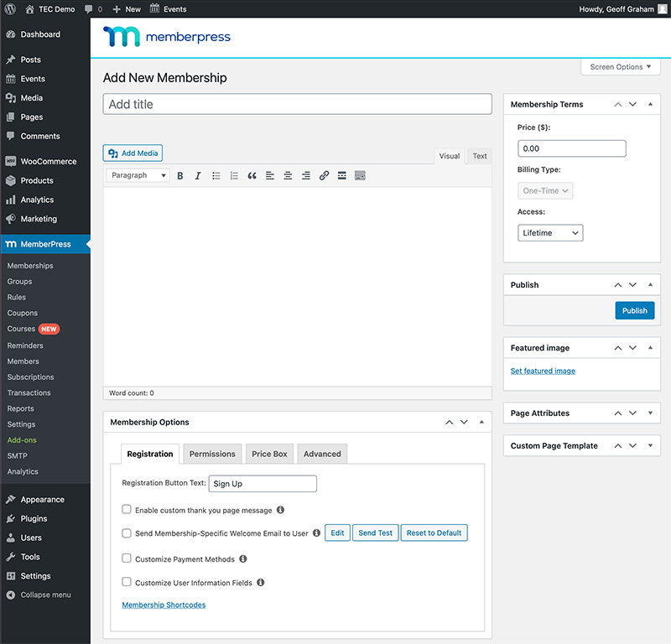This screenshot has width=671, height=644.
Task: Show info for custom thank you message
Action: pyautogui.click(x=280, y=510)
